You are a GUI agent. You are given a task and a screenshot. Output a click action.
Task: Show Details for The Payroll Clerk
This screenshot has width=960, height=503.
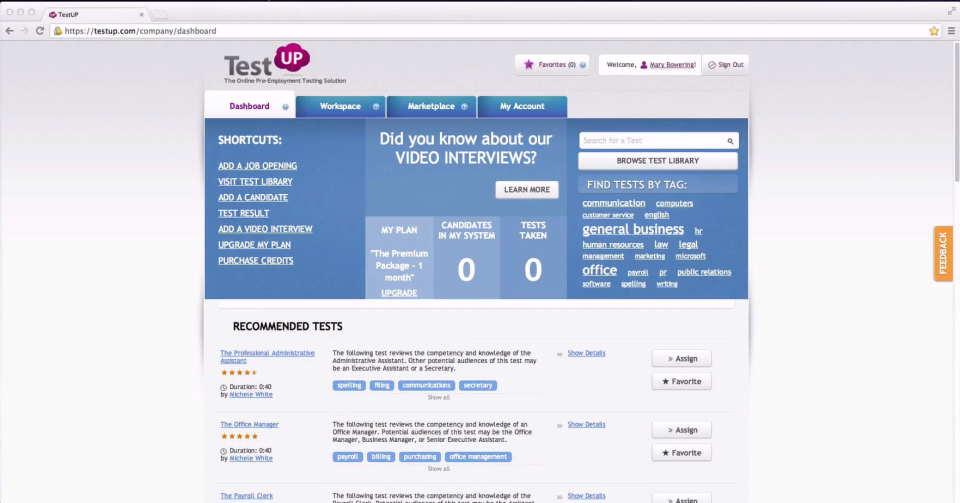coord(586,496)
